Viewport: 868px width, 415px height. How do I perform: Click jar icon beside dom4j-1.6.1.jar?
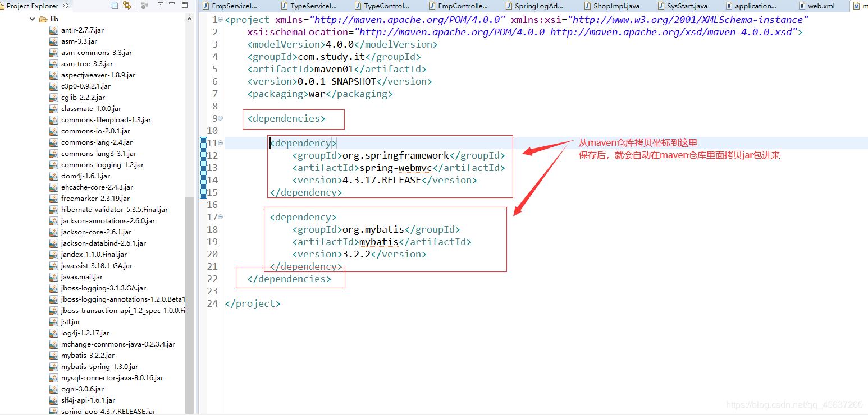point(54,176)
